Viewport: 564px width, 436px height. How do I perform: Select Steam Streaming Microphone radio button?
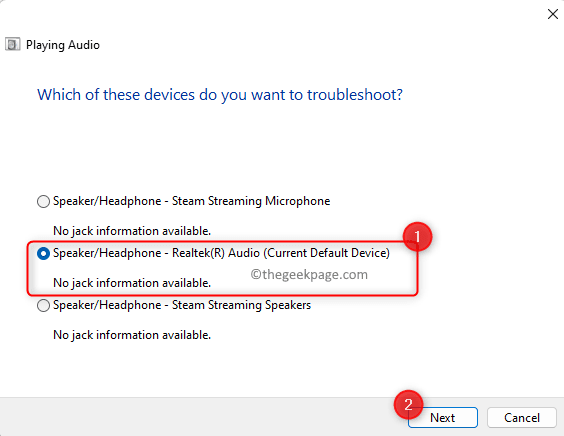43,201
